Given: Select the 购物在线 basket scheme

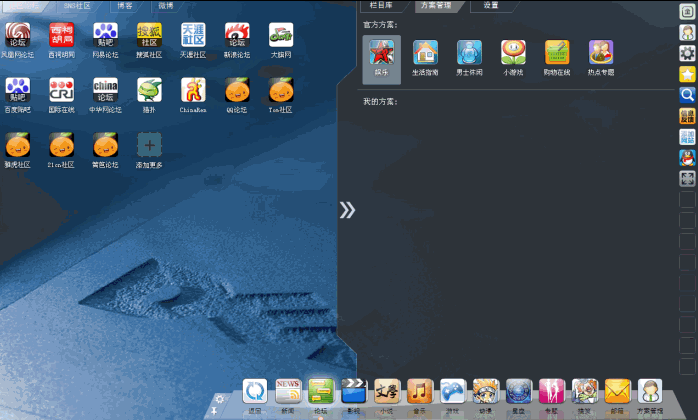Looking at the screenshot, I should pyautogui.click(x=557, y=52).
